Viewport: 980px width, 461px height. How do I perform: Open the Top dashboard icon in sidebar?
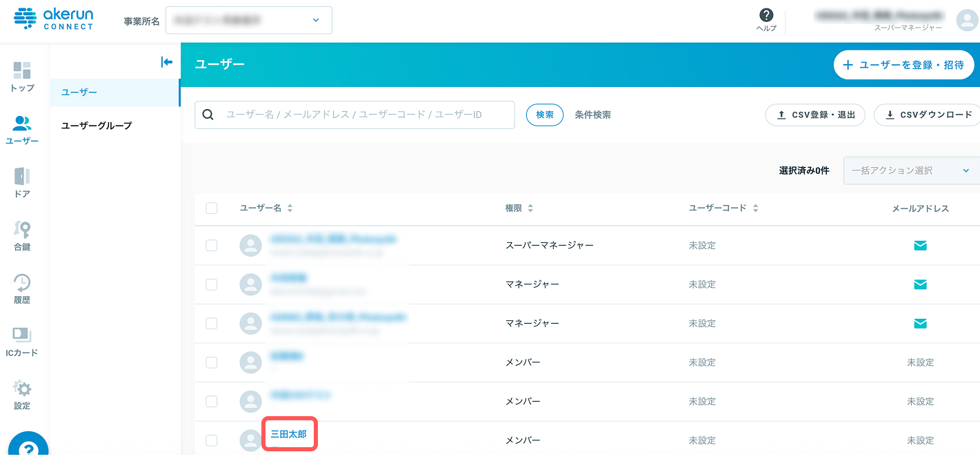[x=22, y=70]
